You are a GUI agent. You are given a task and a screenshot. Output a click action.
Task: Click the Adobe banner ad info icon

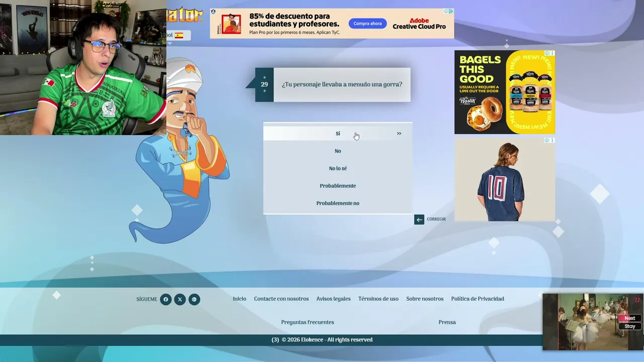[446, 11]
